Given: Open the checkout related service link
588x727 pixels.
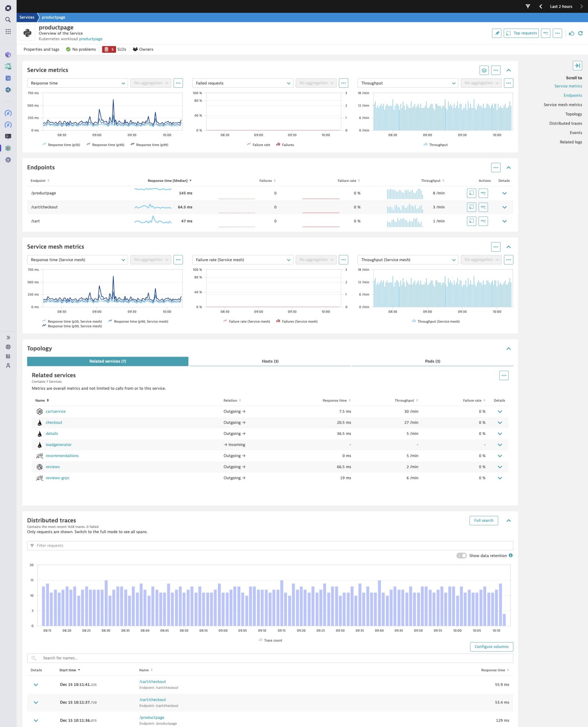Looking at the screenshot, I should 54,422.
